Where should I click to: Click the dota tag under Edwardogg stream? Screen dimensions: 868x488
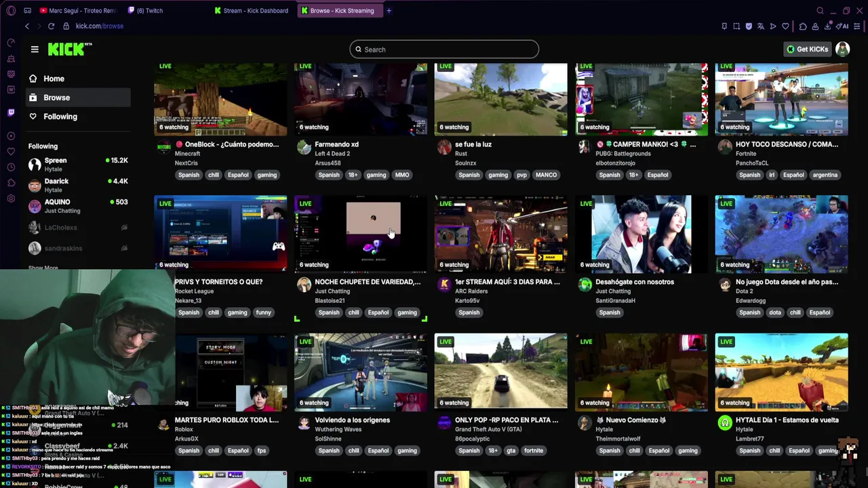pos(775,312)
